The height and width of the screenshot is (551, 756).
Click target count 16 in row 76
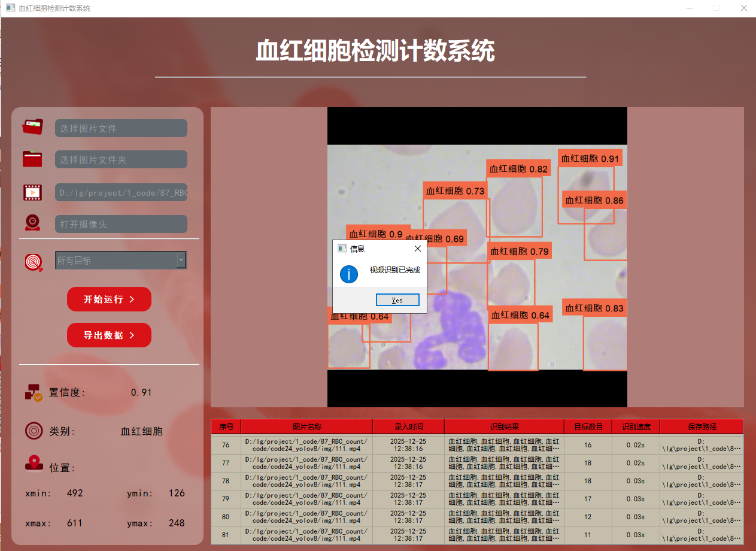(x=588, y=445)
